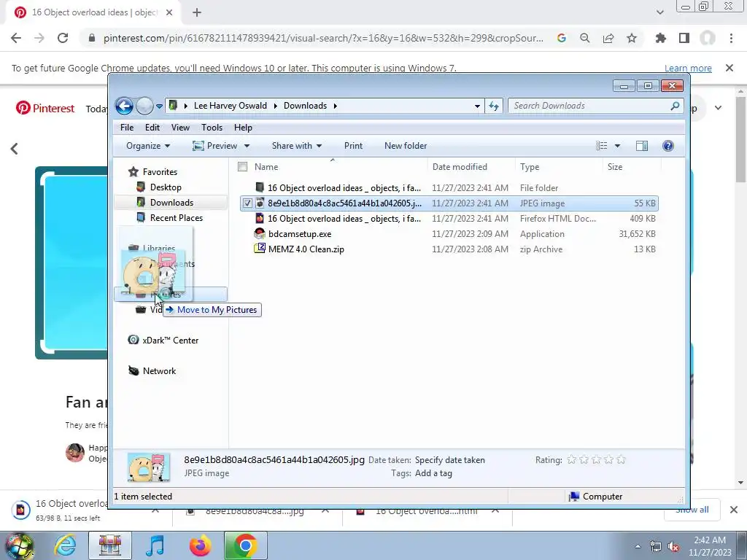
Task: Set rating to one star
Action: (572, 460)
